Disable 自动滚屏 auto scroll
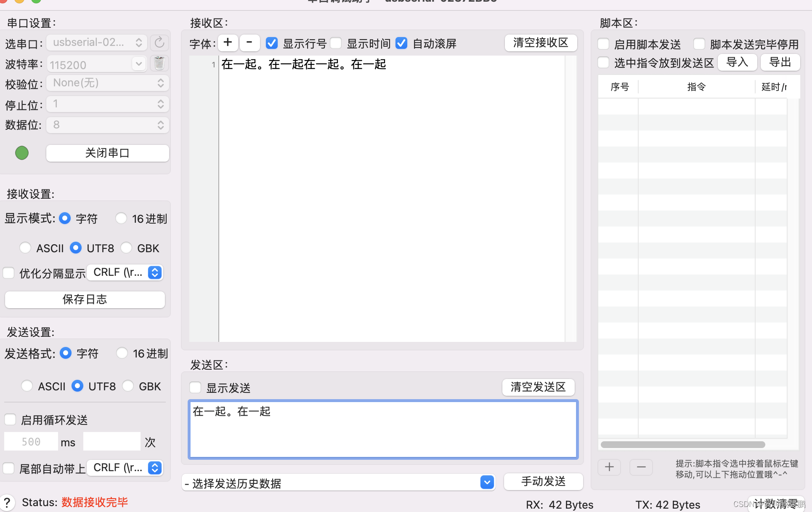Image resolution: width=812 pixels, height=512 pixels. (x=401, y=43)
